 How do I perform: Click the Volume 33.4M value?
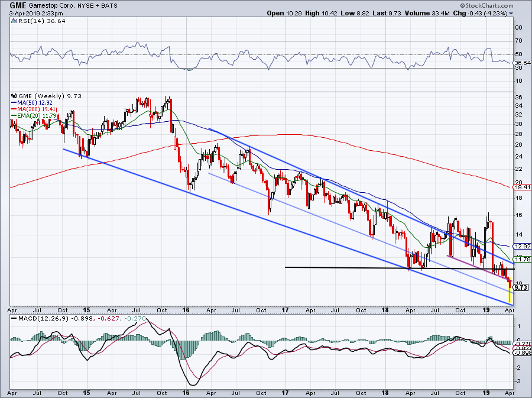coord(427,13)
